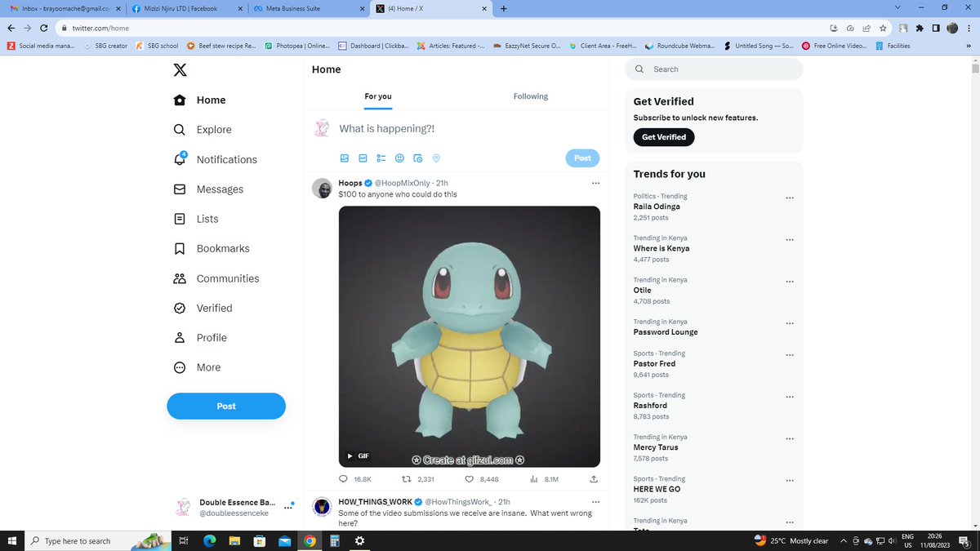Switch to the Mizizi Njiru LTD Facebook tab
980x551 pixels.
click(x=186, y=9)
